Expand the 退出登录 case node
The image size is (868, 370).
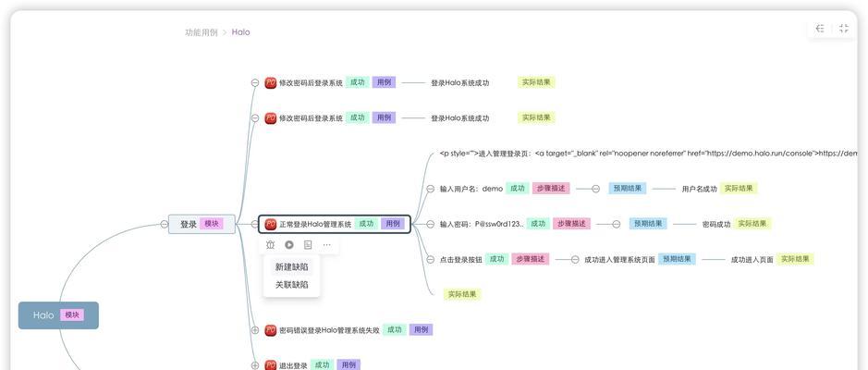pos(254,365)
